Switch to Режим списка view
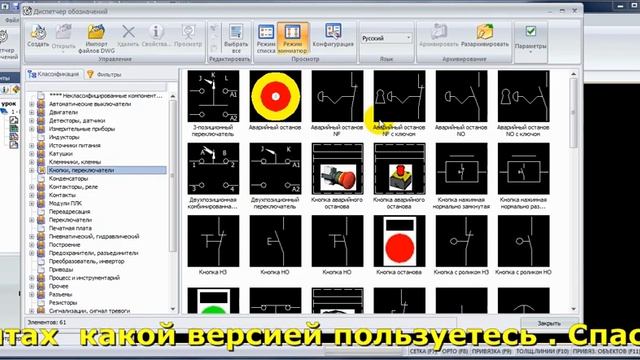Image resolution: width=640 pixels, height=360 pixels. pyautogui.click(x=266, y=39)
